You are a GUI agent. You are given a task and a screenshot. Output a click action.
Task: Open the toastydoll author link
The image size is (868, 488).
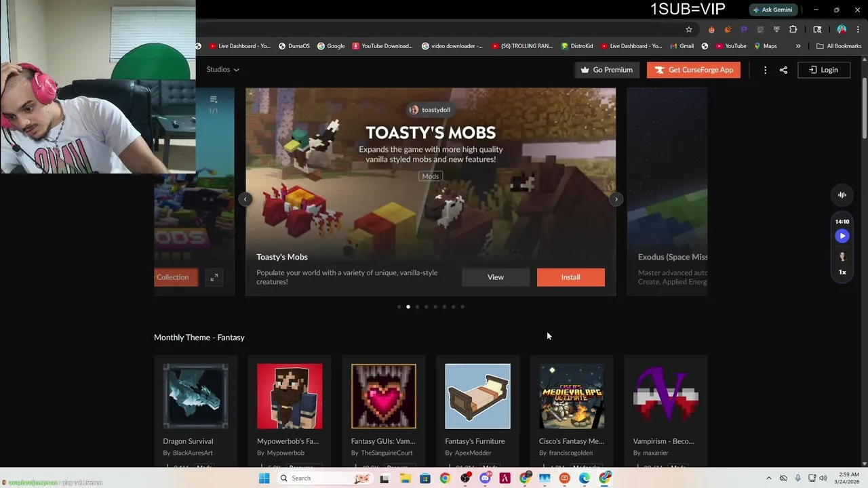click(x=430, y=110)
